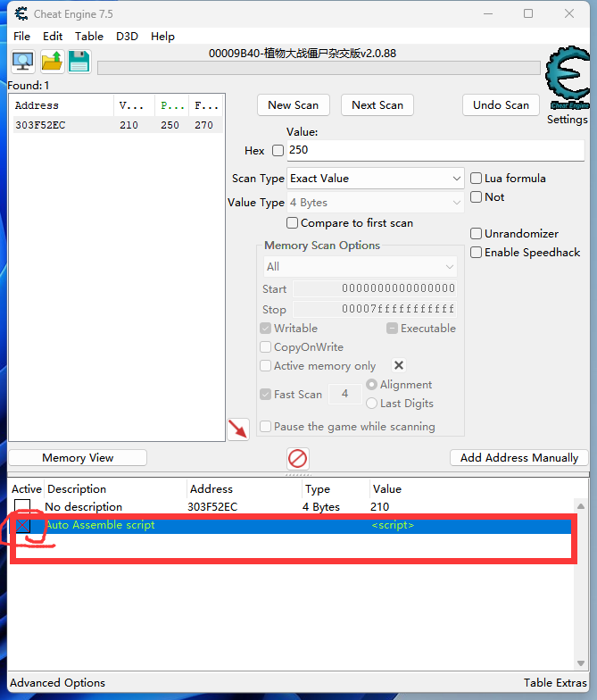Image resolution: width=597 pixels, height=700 pixels.
Task: Open the Table menu
Action: click(x=89, y=37)
